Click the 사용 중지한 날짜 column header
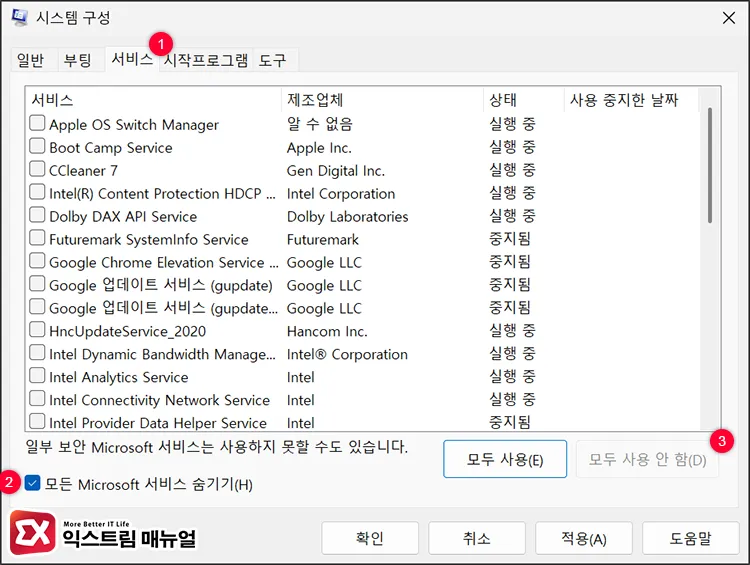This screenshot has width=750, height=565. pyautogui.click(x=631, y=100)
